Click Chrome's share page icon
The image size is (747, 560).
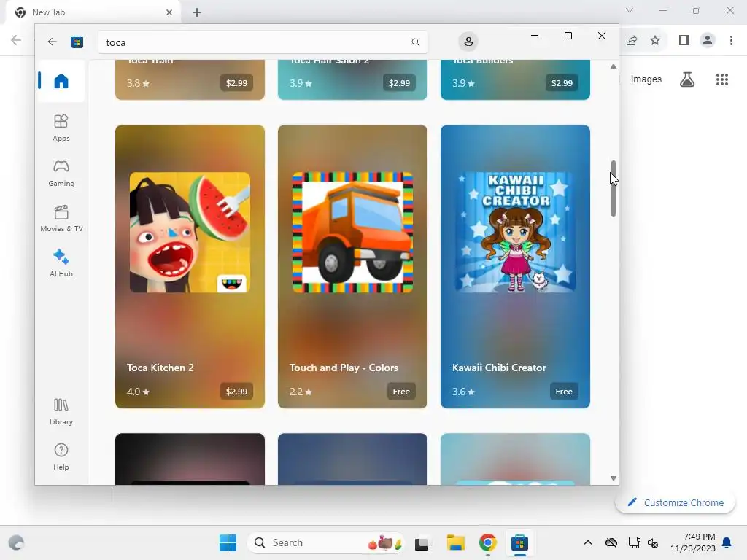tap(632, 41)
